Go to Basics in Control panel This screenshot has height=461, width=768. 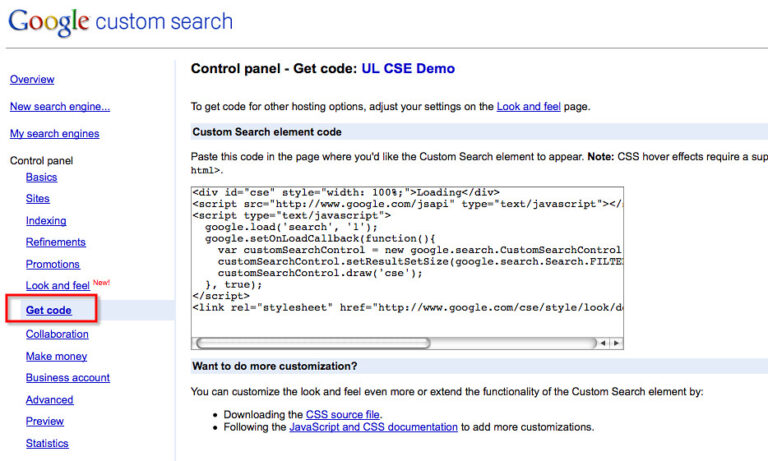pyautogui.click(x=41, y=177)
